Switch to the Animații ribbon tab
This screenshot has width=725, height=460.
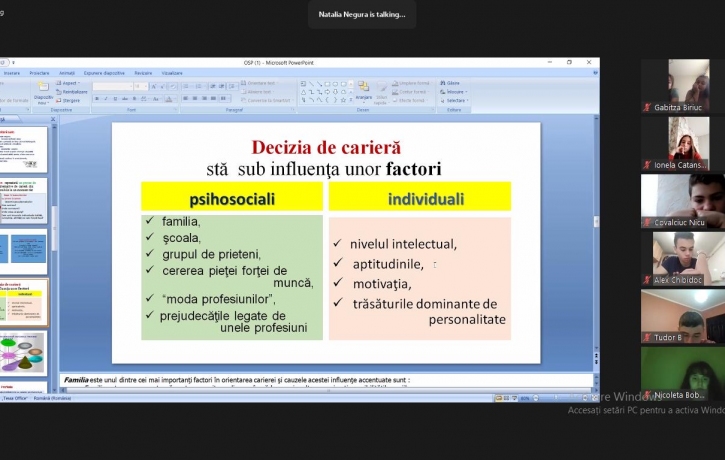tap(67, 73)
